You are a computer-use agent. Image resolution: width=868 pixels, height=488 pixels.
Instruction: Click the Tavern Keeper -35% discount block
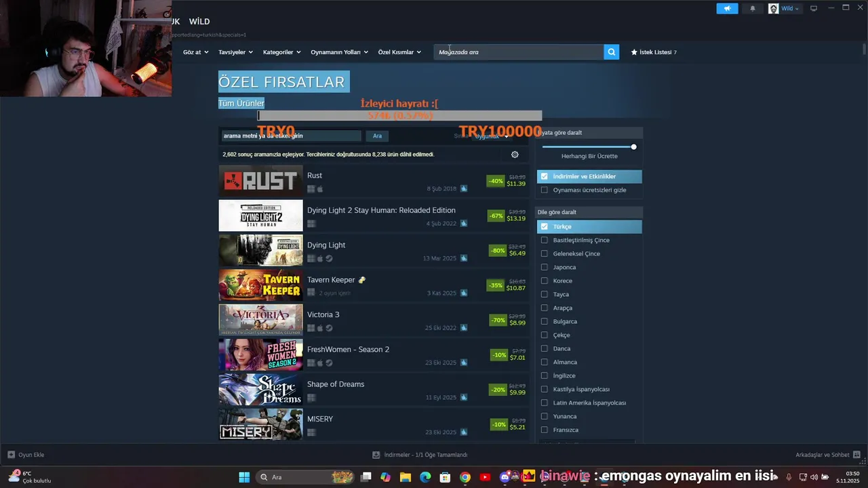coord(507,285)
